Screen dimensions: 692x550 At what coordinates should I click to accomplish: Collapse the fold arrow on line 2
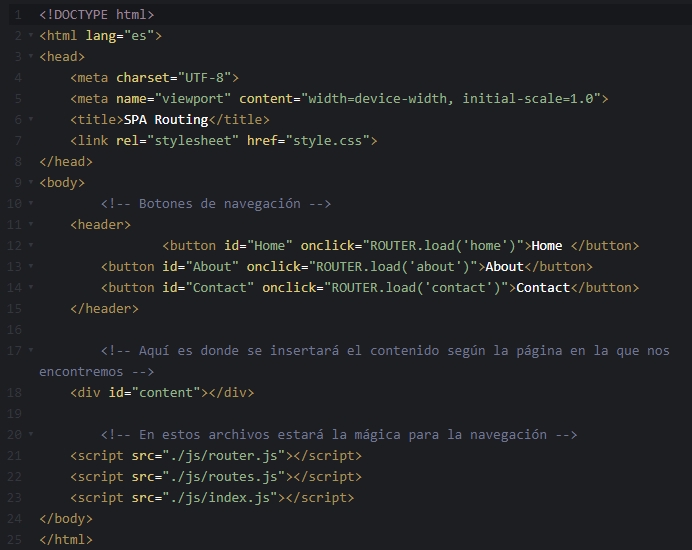click(x=31, y=35)
